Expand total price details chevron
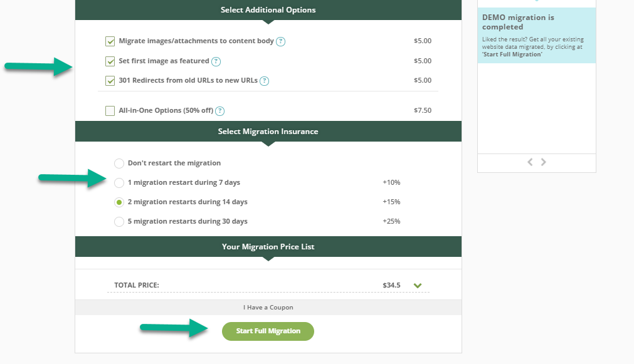The width and height of the screenshot is (634, 364). tap(418, 286)
